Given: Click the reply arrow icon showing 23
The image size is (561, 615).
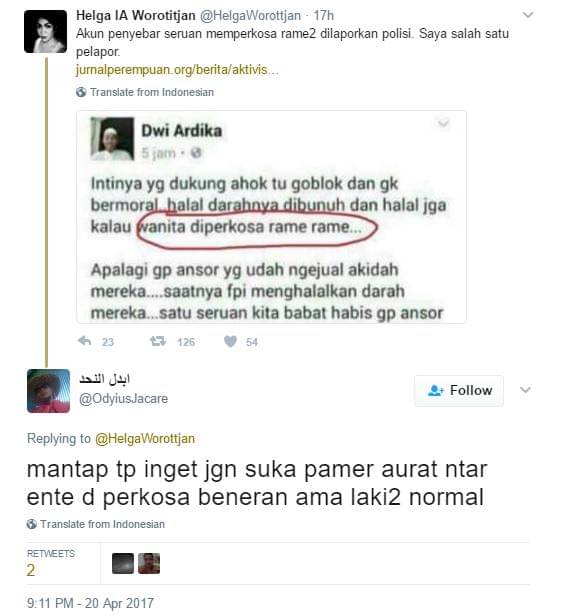Looking at the screenshot, I should coord(84,341).
